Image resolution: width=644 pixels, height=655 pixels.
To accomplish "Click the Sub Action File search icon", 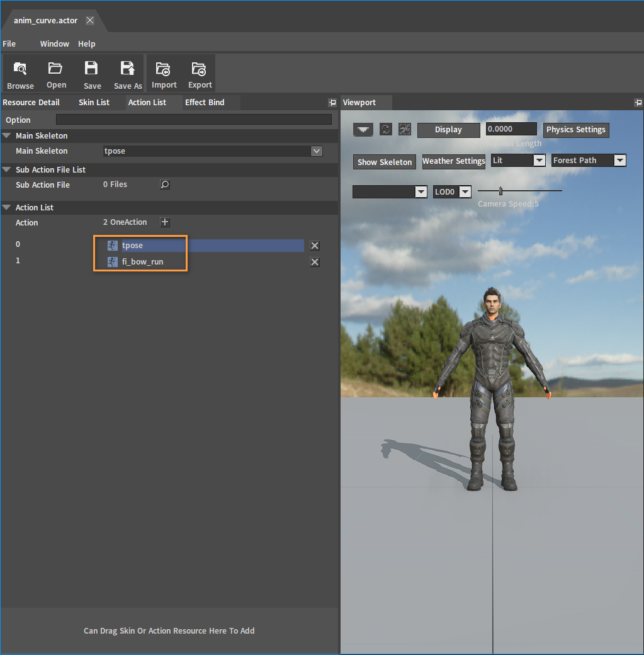I will point(165,185).
